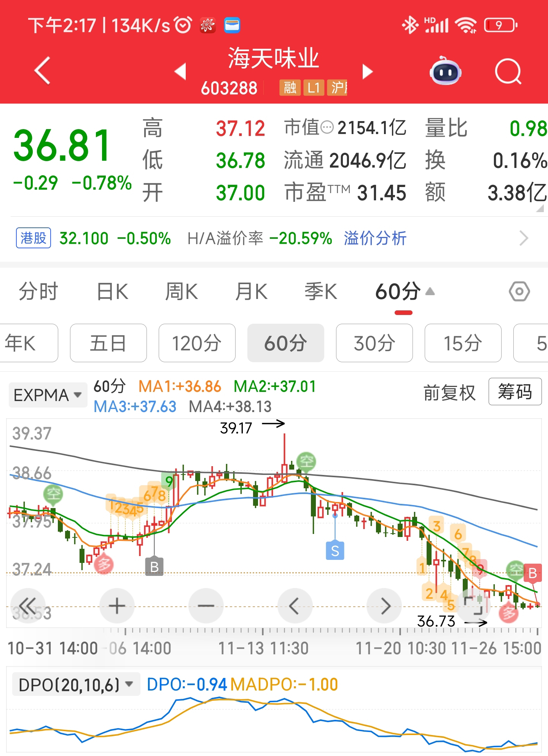
Task: Expand quote details corner triangle
Action: 540,208
